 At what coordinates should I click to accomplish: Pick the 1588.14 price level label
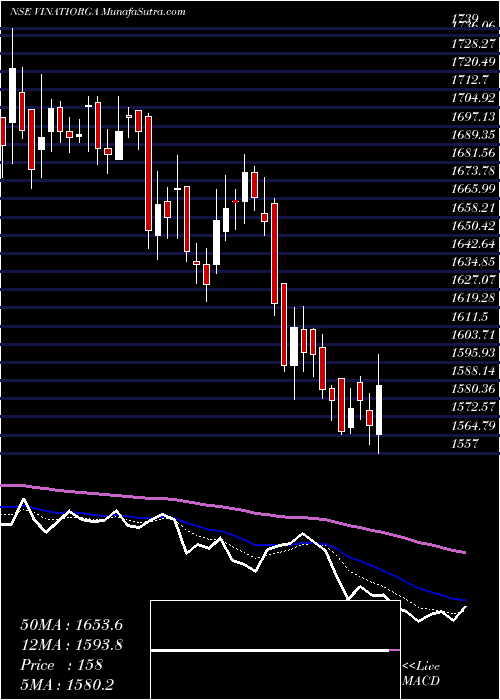pos(474,371)
